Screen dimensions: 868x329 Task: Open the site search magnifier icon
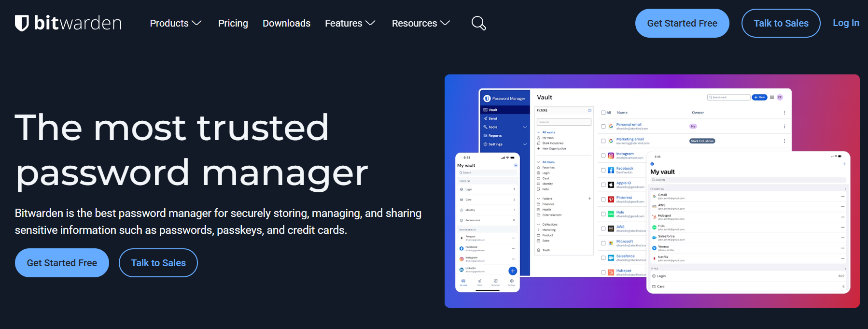click(x=478, y=23)
